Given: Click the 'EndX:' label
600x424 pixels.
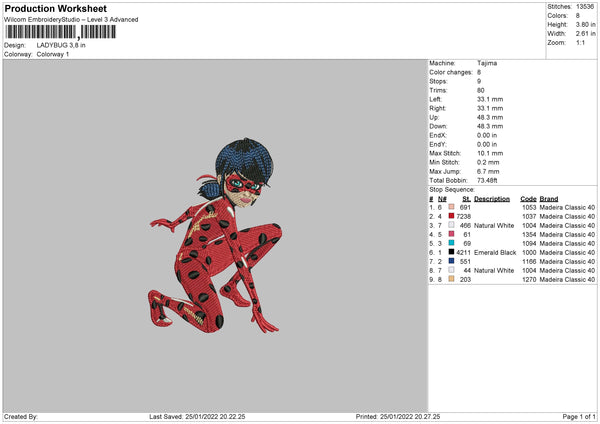Looking at the screenshot, I should (x=438, y=135).
